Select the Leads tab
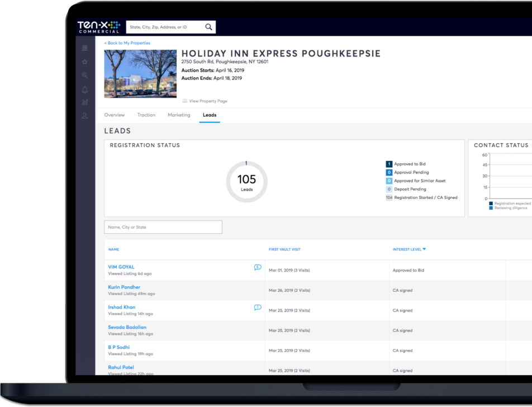This screenshot has height=407, width=532. coord(210,115)
